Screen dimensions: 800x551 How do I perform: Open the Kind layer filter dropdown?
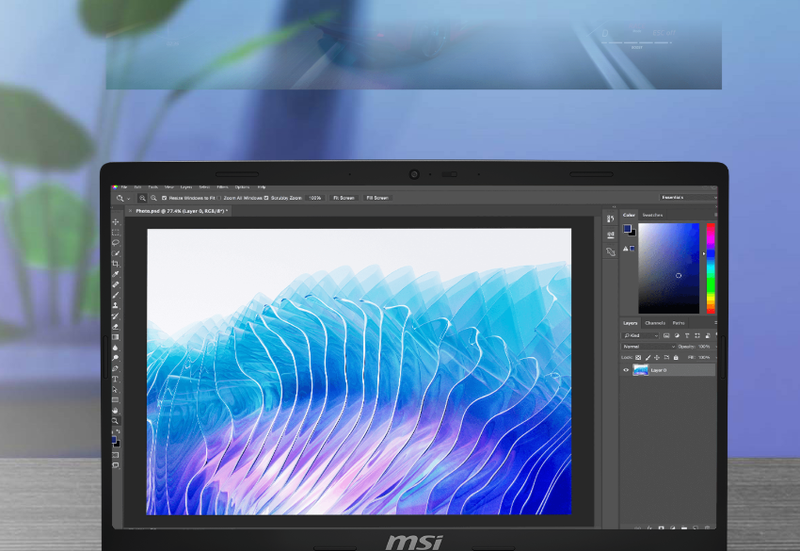(x=641, y=335)
